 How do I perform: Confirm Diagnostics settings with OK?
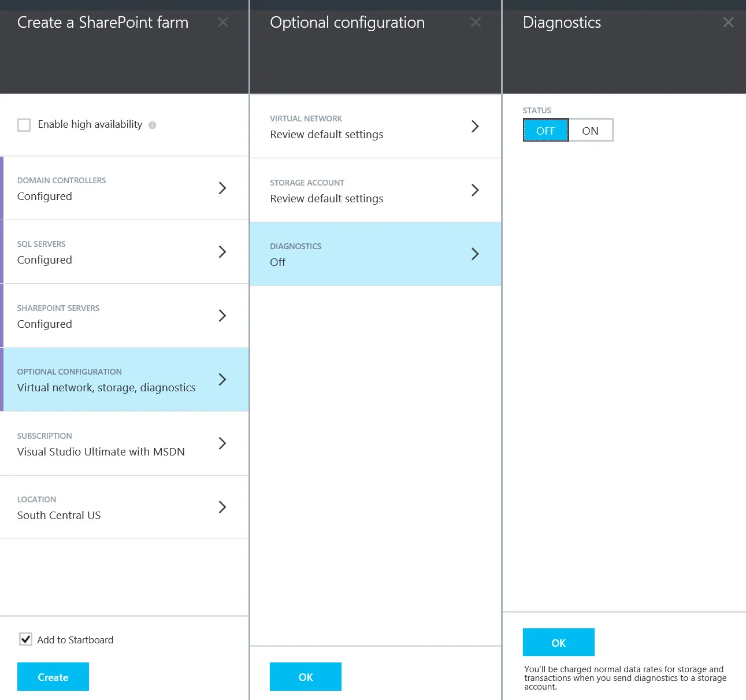pos(558,642)
